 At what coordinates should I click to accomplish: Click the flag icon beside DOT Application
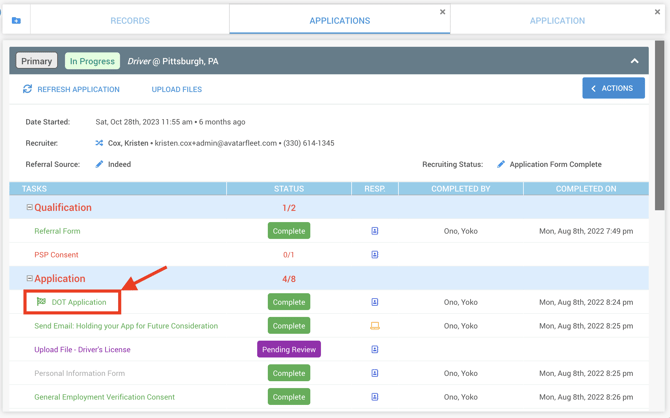click(41, 302)
